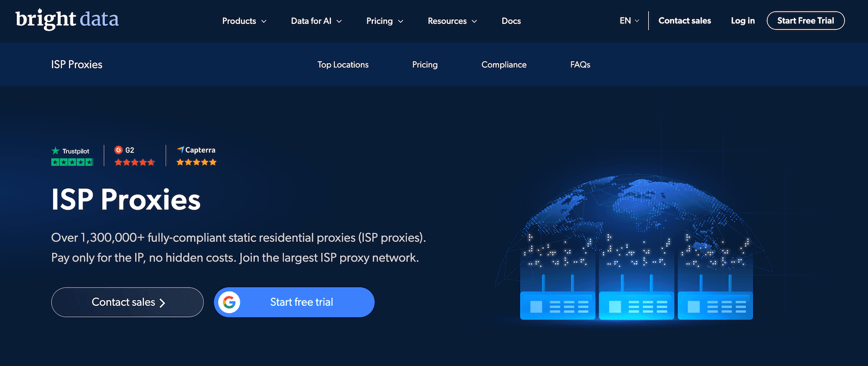
Task: Open the Docs page
Action: 511,21
